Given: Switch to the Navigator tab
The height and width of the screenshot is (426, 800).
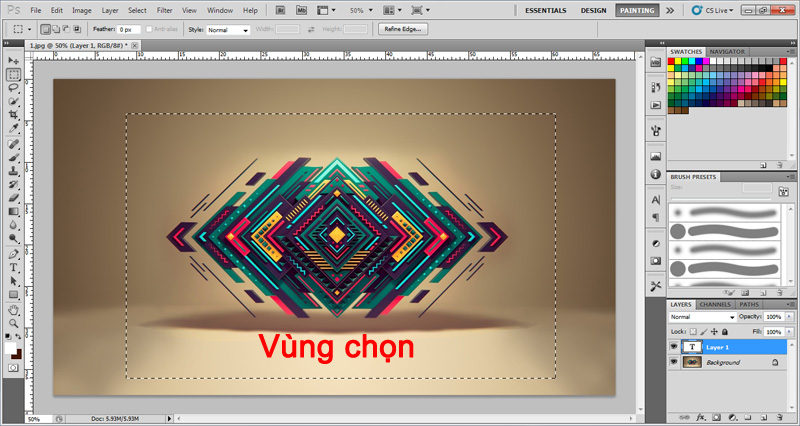Looking at the screenshot, I should 727,52.
